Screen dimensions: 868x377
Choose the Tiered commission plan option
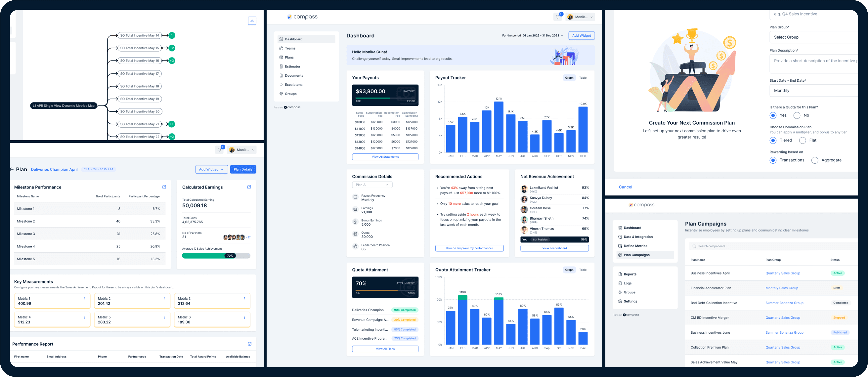pyautogui.click(x=773, y=141)
